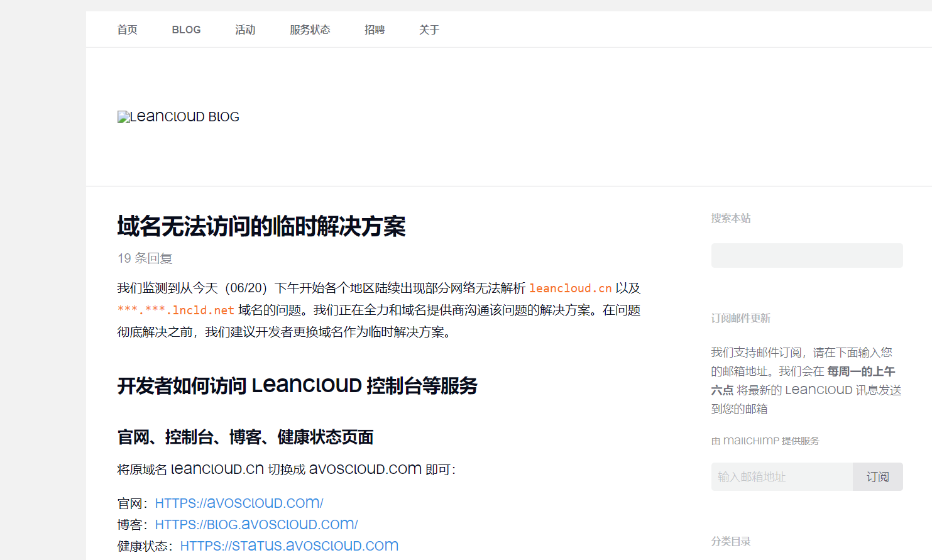Click subheading 官网、控制台、博客、健康状态页面
The image size is (932, 560).
245,437
